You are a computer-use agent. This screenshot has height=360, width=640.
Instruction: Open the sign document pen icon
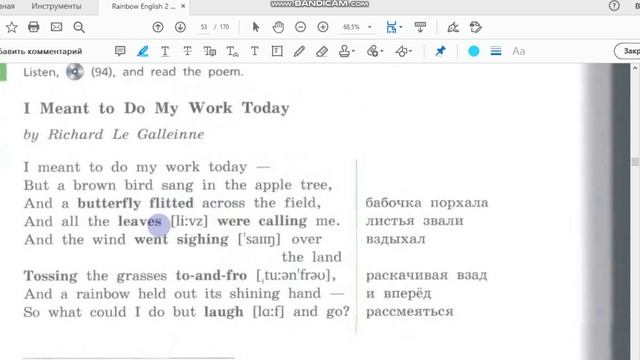[x=453, y=27]
